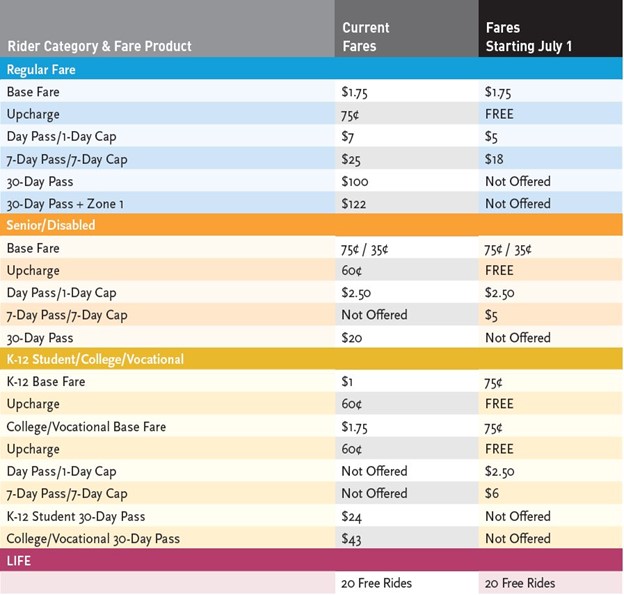Click the Current Fares column header
The image size is (624, 595).
tap(365, 37)
